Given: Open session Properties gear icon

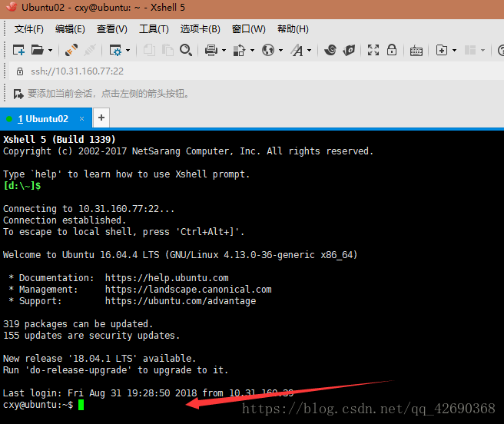Looking at the screenshot, I should tap(115, 50).
